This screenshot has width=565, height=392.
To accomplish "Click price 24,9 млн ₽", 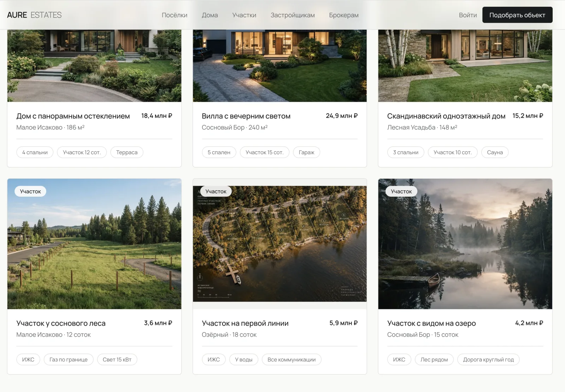I will [342, 116].
